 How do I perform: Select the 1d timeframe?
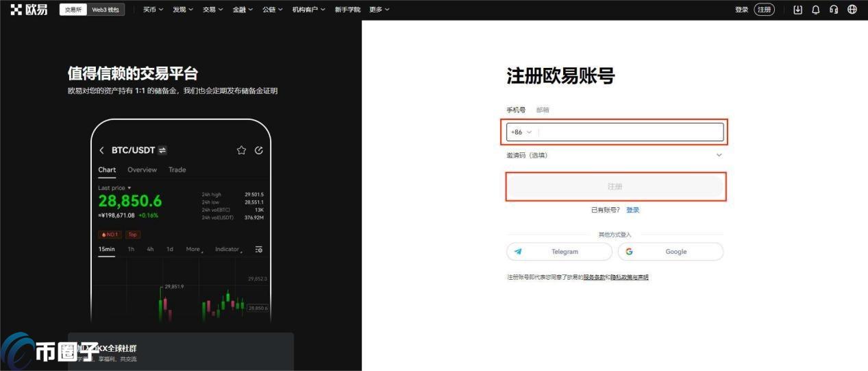click(x=169, y=249)
